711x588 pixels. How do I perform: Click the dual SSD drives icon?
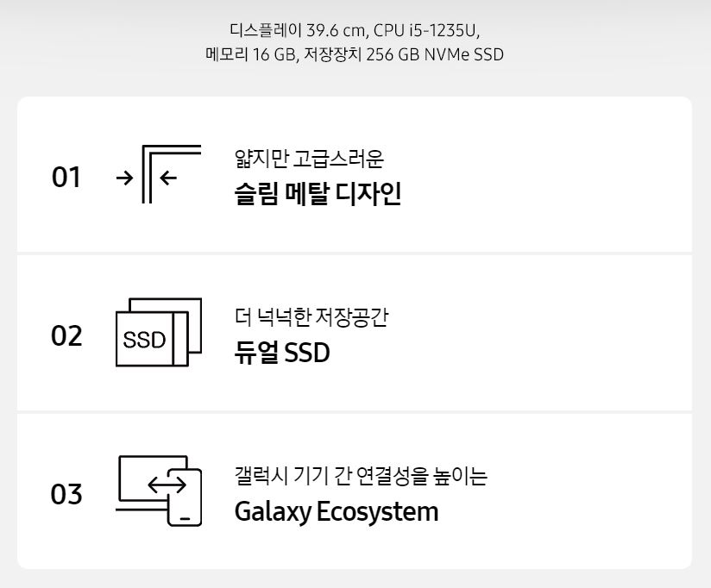(x=159, y=332)
